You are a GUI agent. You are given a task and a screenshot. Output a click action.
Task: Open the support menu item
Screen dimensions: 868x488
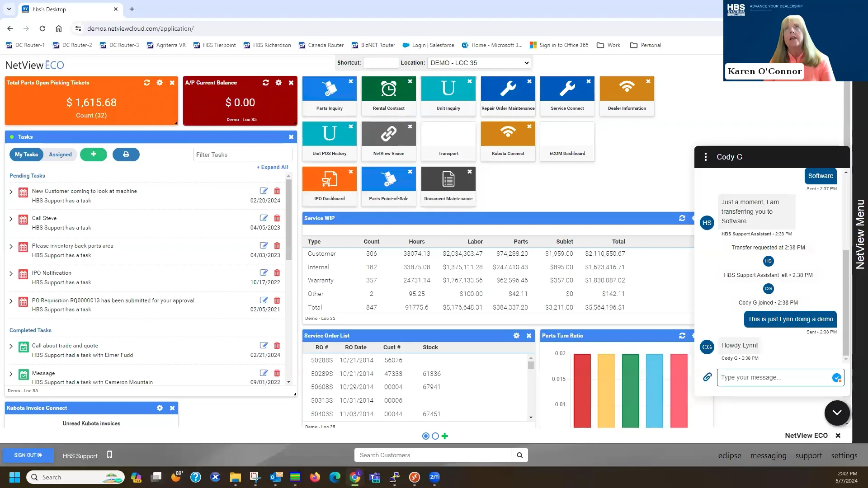[808, 455]
